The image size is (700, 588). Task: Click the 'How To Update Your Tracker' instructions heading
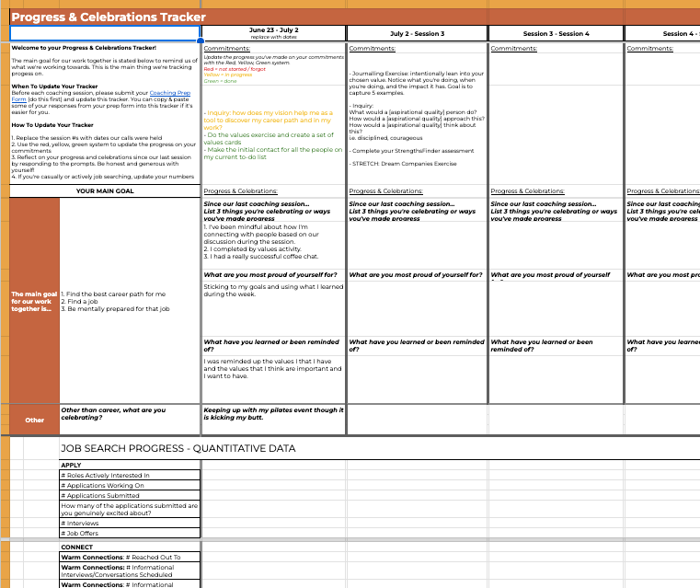click(x=52, y=125)
